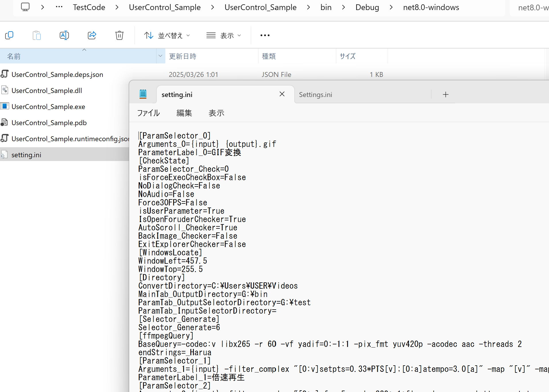Click the WindowLeft=457.5 line
This screenshot has height=392, width=549.
point(173,261)
